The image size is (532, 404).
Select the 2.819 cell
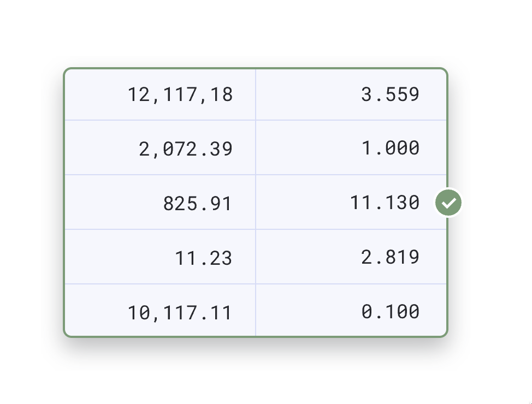(x=351, y=257)
